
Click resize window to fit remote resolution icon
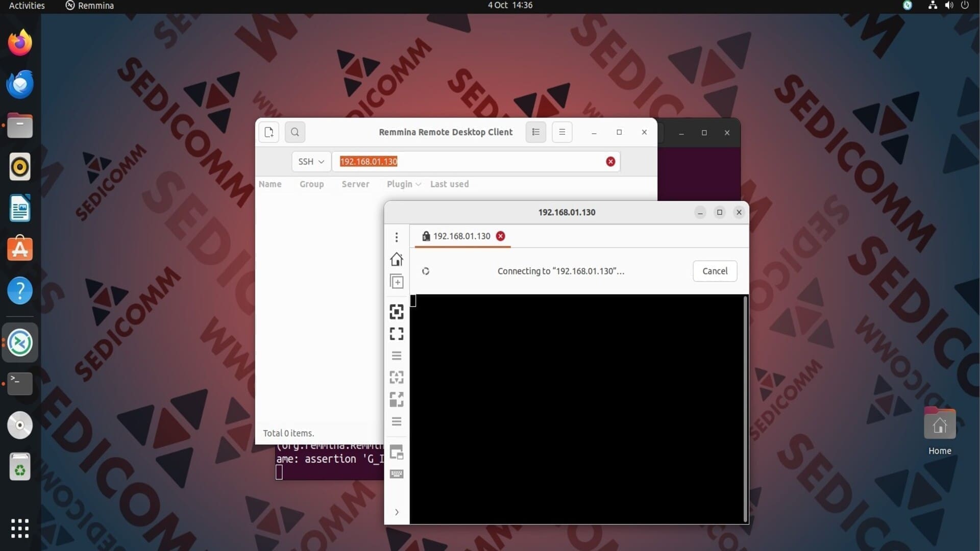[397, 312]
